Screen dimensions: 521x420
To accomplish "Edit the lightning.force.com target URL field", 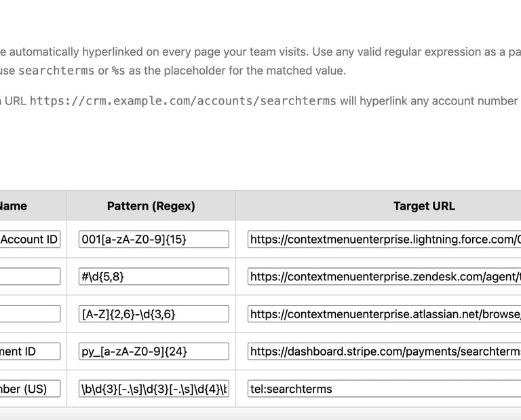I will point(384,239).
